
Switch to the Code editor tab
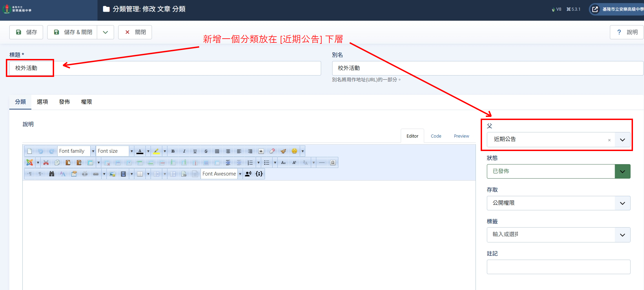[436, 136]
